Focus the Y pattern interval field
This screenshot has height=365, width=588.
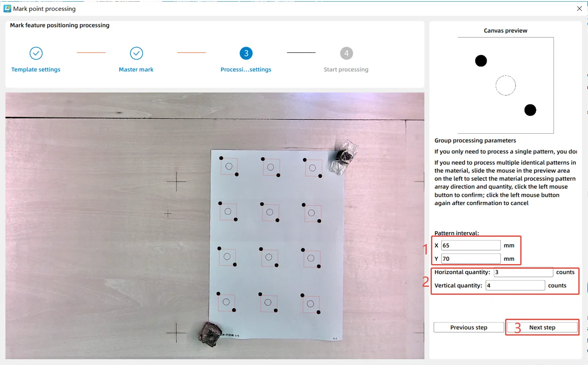click(x=471, y=259)
